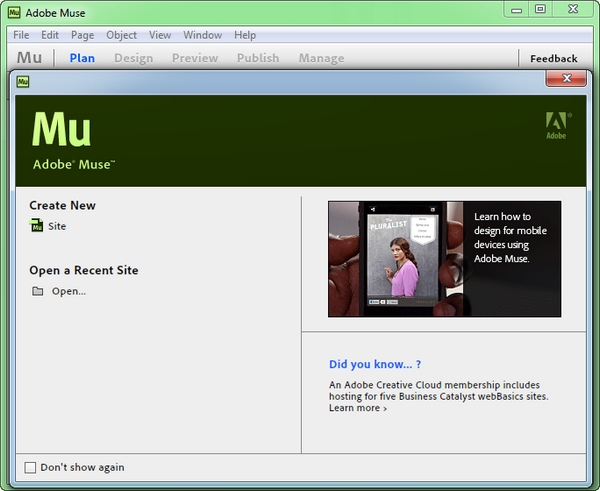Image resolution: width=600 pixels, height=491 pixels.
Task: Enable the Don't show again checkbox
Action: [30, 467]
